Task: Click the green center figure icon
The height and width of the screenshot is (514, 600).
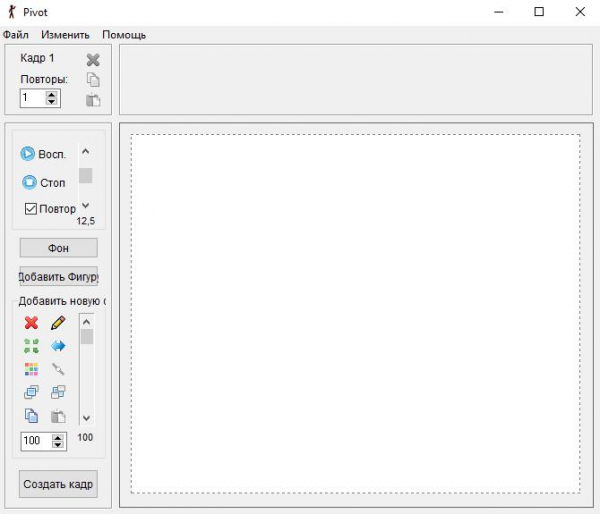Action: (x=31, y=346)
